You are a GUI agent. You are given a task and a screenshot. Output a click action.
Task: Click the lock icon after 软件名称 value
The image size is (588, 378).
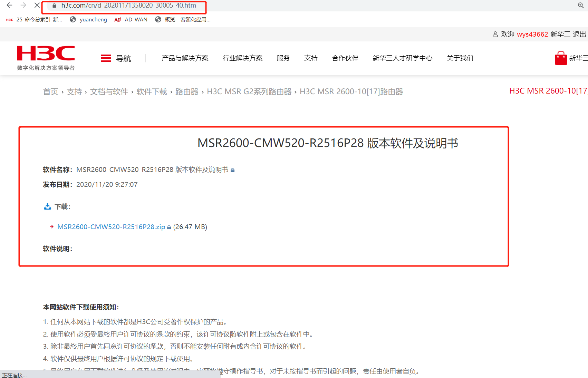click(x=232, y=170)
